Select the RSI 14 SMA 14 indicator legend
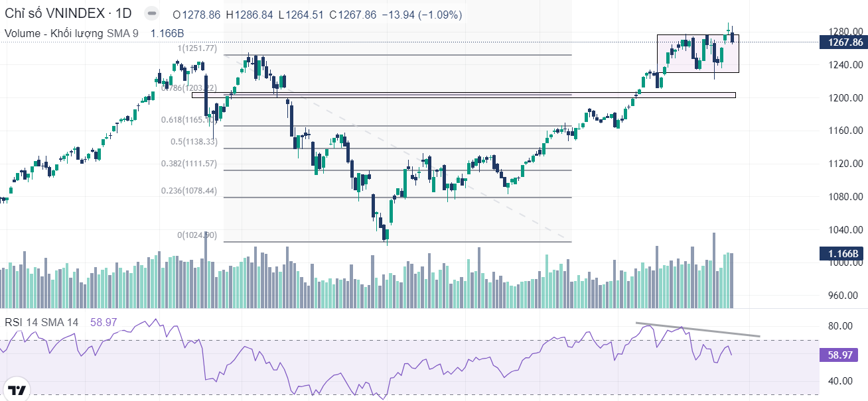868x401 pixels. pyautogui.click(x=42, y=321)
